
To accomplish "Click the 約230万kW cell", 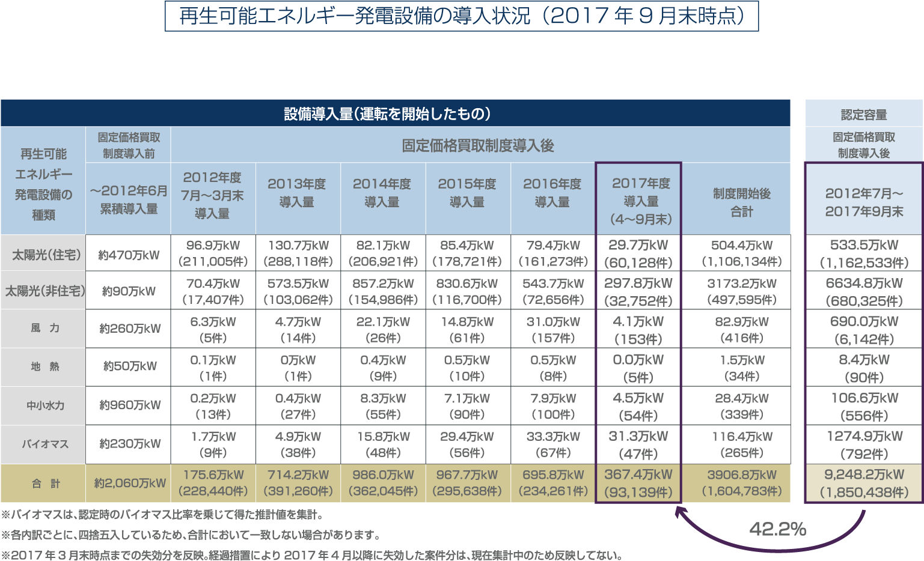I will 128,444.
